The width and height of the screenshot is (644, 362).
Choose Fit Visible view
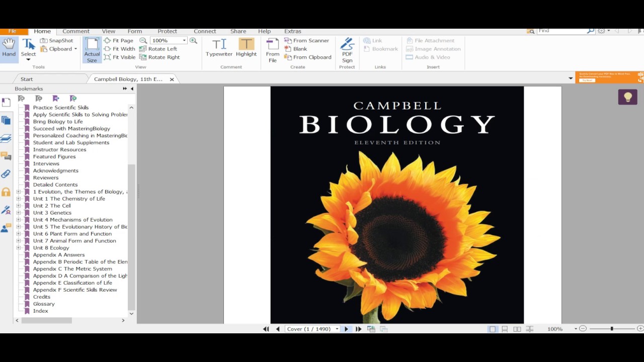(120, 57)
